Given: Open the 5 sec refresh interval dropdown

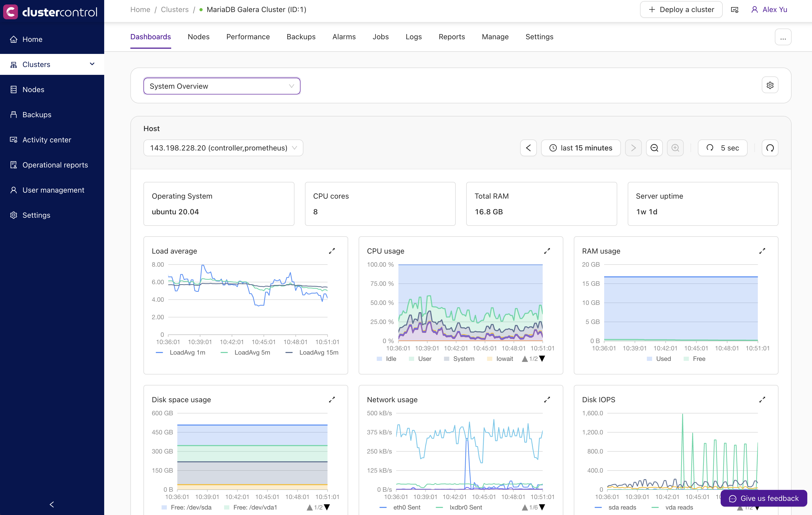Looking at the screenshot, I should pos(723,148).
